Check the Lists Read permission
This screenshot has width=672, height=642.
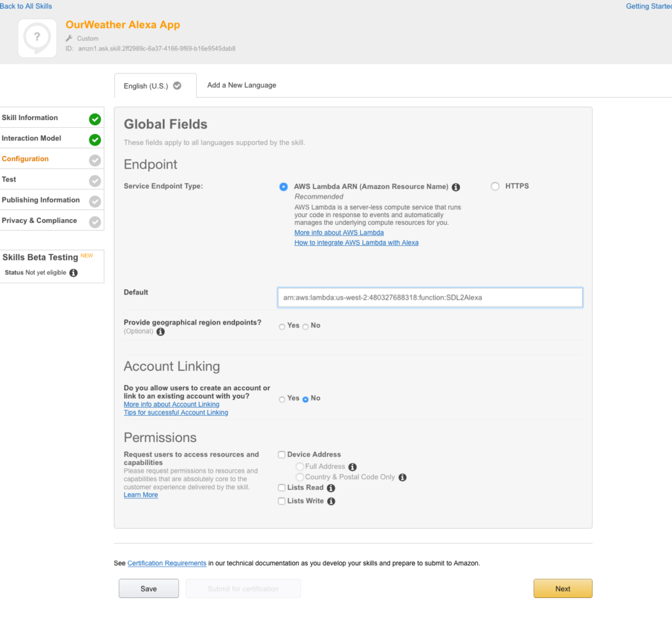282,488
